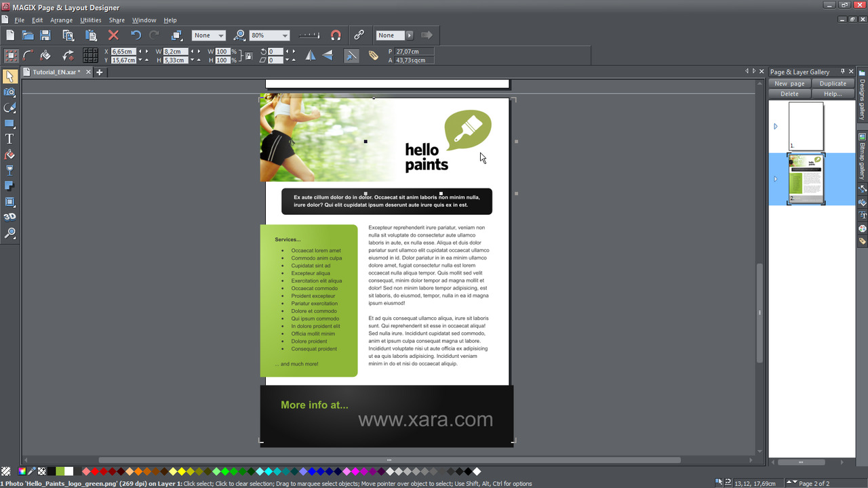Click the black color swatch on the color line
868x488 pixels.
tap(51, 471)
